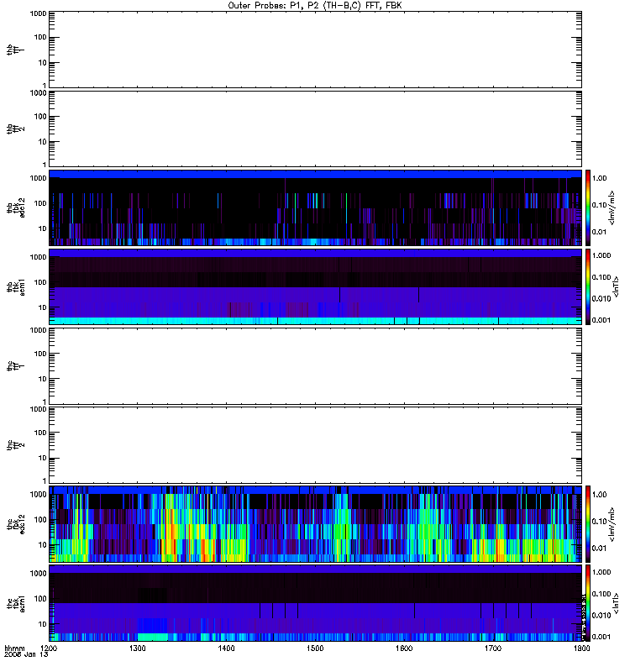Click the "thb fbk edc12" y-axis title
Screen dimensions: 630x672
point(15,207)
